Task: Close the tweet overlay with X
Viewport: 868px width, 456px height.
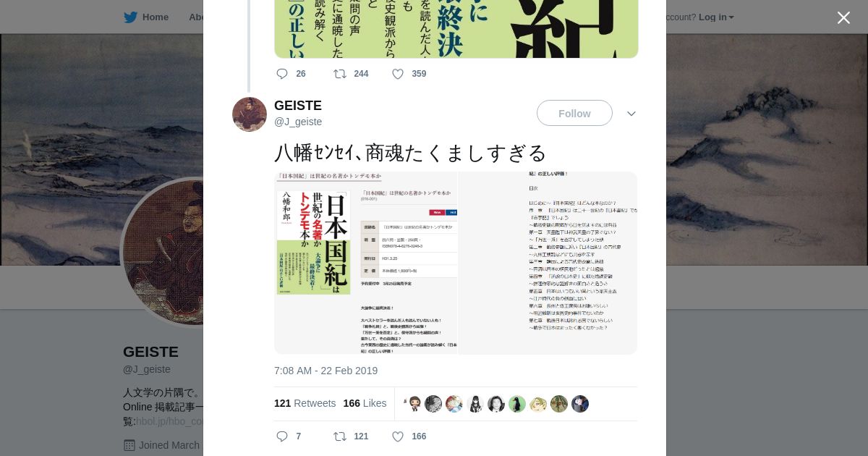Action: (x=843, y=18)
